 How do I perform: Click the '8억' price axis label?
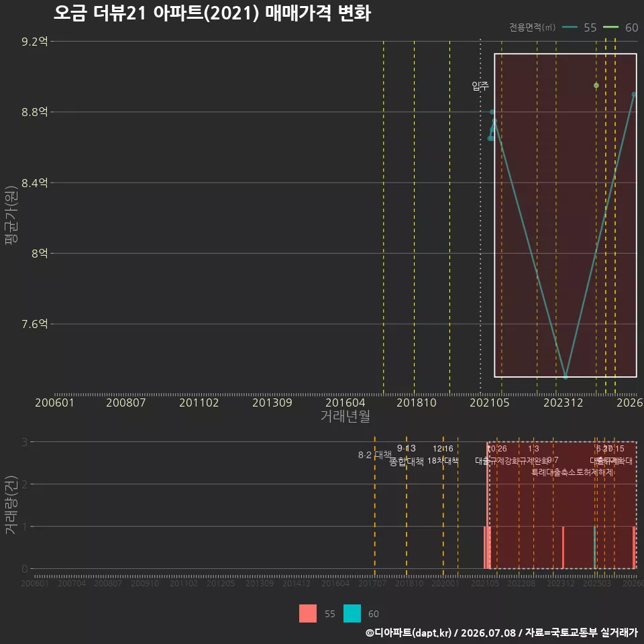pos(40,254)
